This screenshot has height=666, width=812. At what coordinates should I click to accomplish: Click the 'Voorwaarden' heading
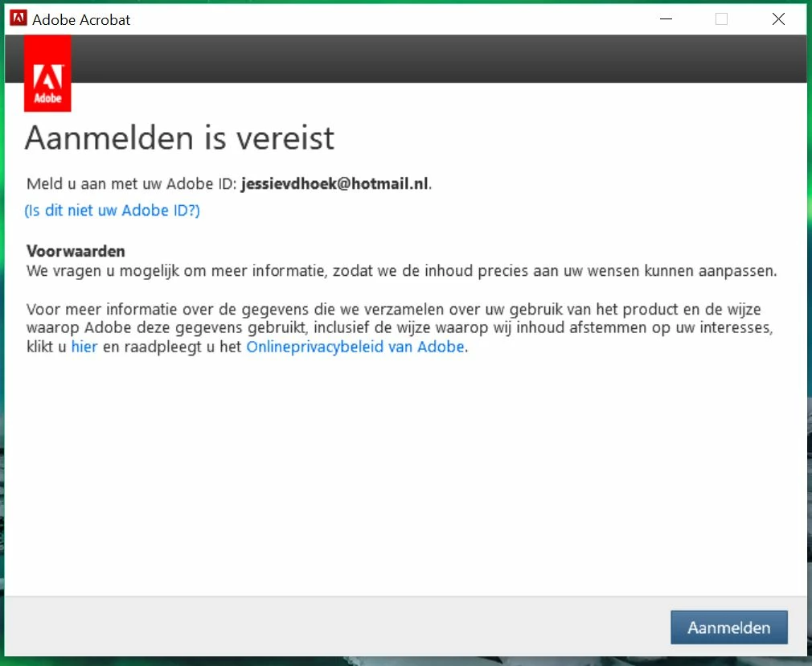click(76, 251)
